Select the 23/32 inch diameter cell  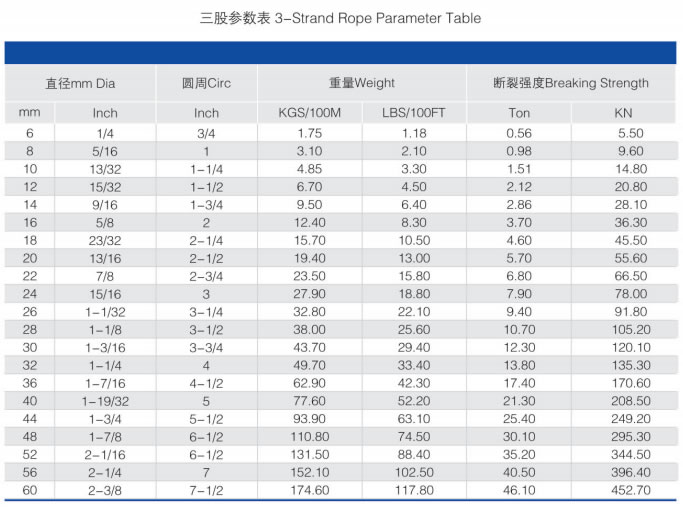(x=105, y=240)
